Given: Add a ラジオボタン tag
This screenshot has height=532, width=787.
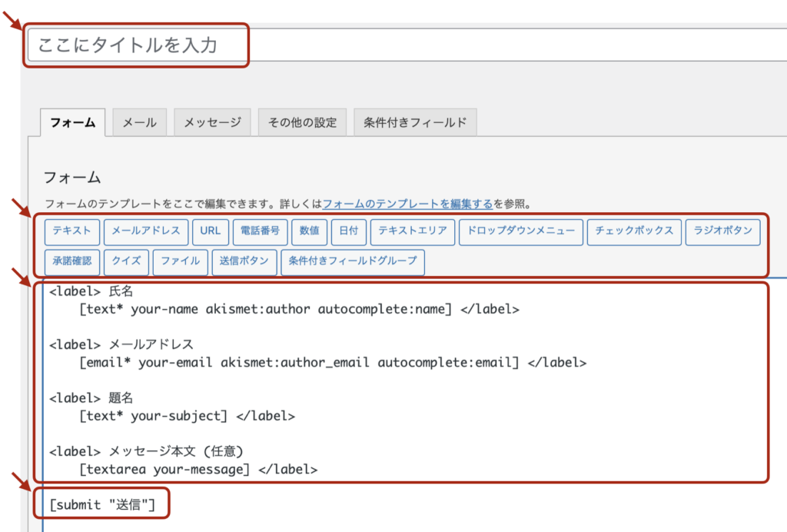Looking at the screenshot, I should (x=722, y=231).
